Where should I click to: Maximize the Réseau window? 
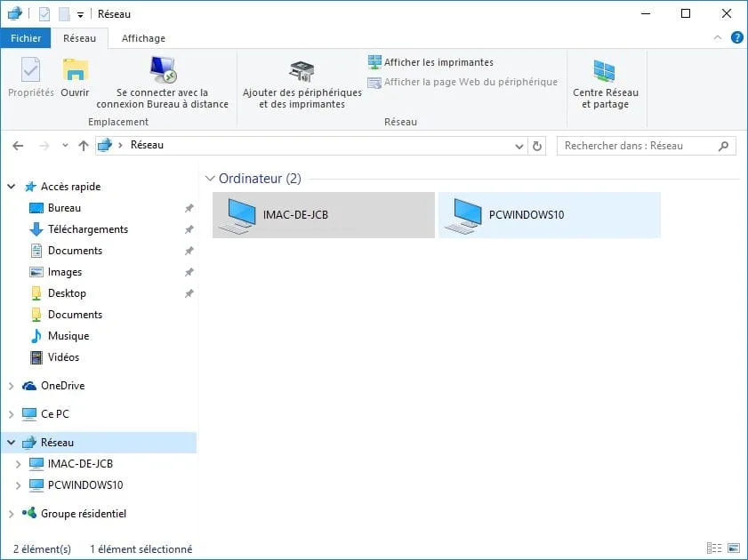click(x=686, y=13)
